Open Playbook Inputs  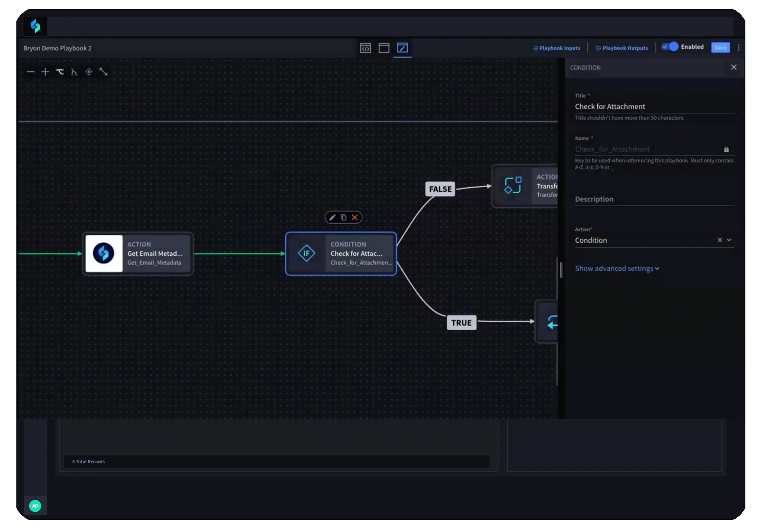tap(556, 48)
